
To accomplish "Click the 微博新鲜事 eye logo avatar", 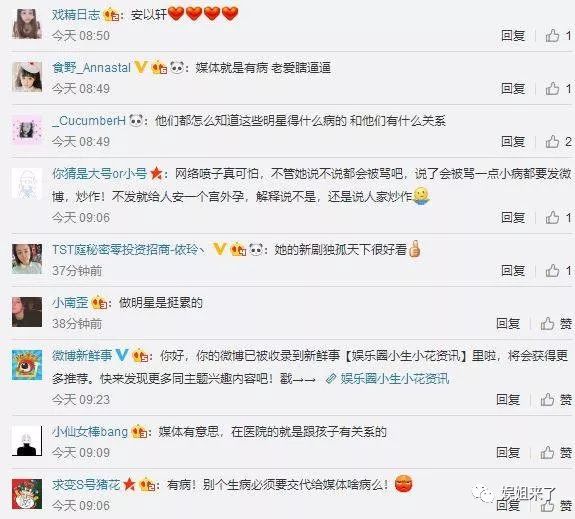I will [x=27, y=365].
